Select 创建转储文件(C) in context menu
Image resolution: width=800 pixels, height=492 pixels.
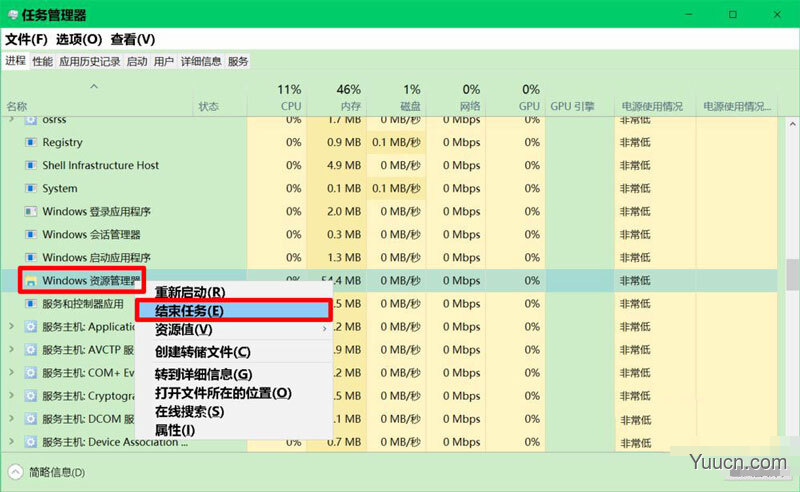pos(203,352)
